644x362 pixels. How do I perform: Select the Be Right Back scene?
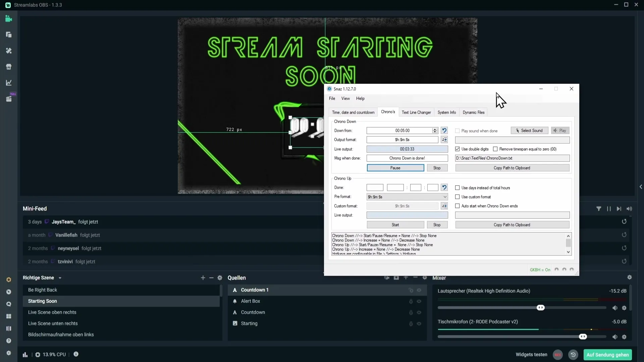pyautogui.click(x=121, y=290)
